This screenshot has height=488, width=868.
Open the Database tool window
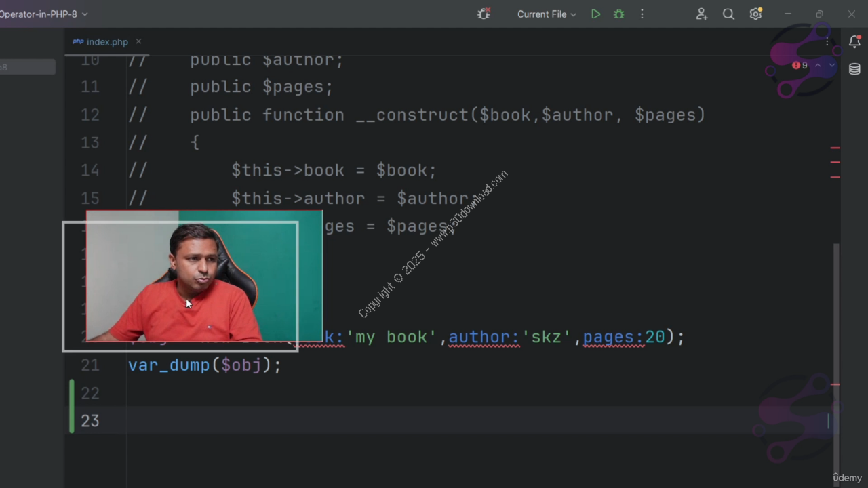tap(854, 69)
